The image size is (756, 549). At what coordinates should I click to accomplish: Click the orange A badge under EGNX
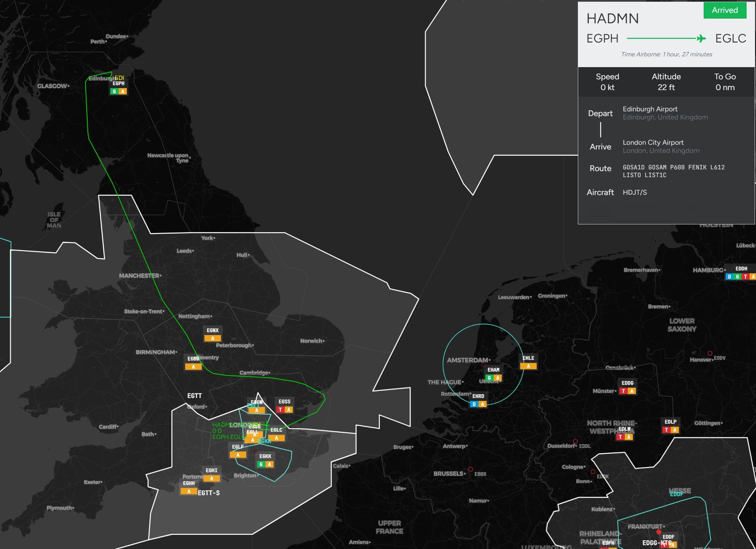[x=213, y=338]
